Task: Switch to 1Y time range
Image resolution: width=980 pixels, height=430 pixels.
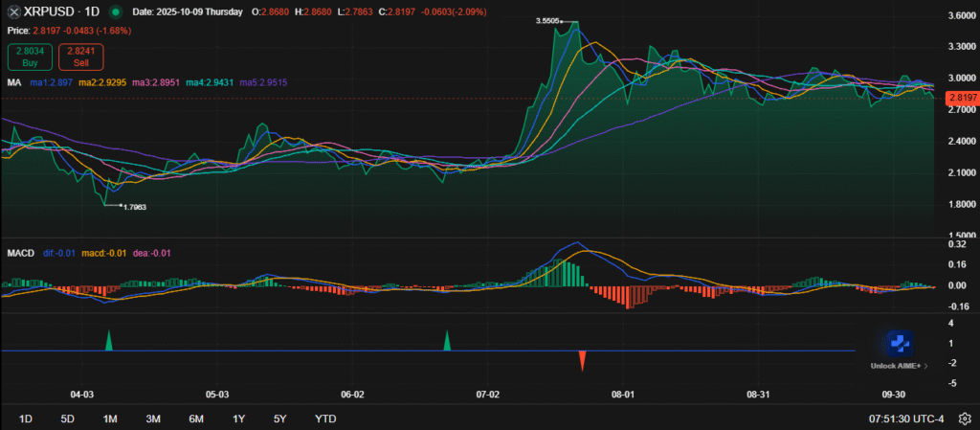Action: pyautogui.click(x=239, y=419)
